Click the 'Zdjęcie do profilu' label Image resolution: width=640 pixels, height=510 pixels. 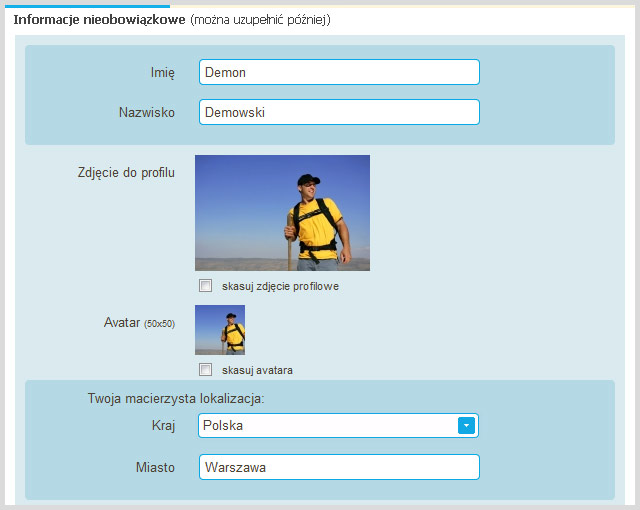click(x=126, y=173)
